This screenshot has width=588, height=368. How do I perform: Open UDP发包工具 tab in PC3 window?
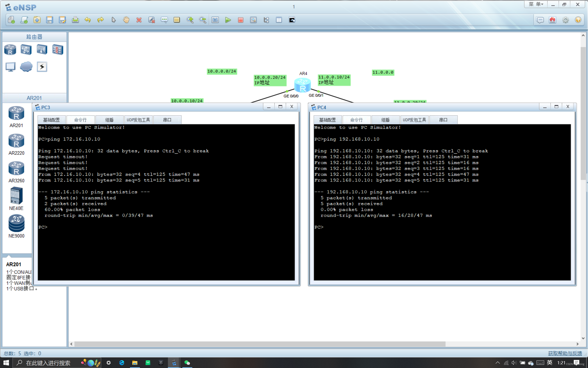click(139, 120)
